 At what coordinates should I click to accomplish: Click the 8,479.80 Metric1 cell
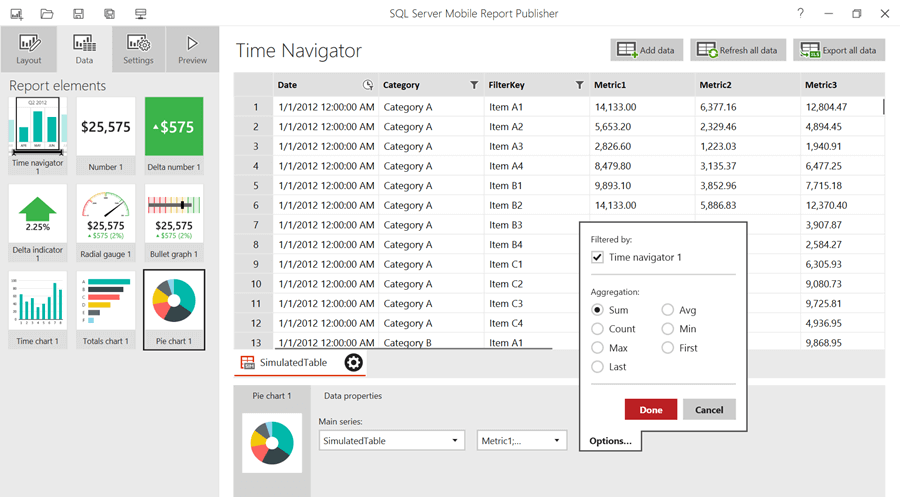pyautogui.click(x=642, y=166)
